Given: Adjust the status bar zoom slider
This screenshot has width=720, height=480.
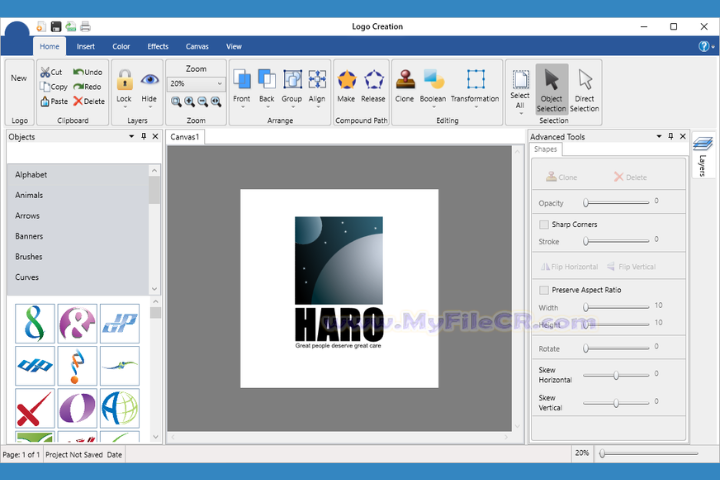Looking at the screenshot, I should tap(649, 453).
